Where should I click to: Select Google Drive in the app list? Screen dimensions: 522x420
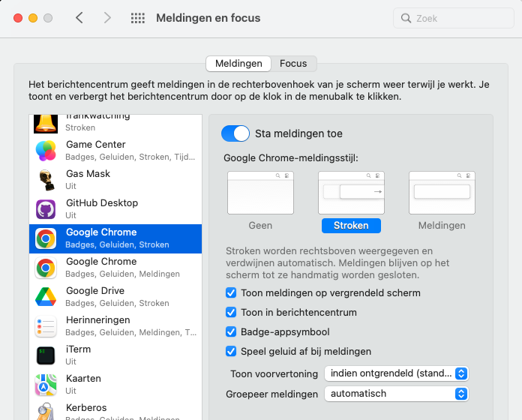[115, 297]
